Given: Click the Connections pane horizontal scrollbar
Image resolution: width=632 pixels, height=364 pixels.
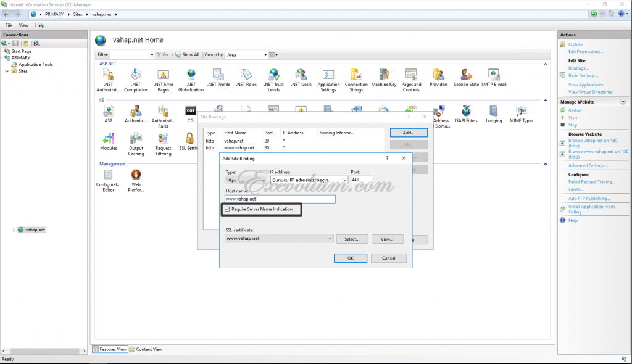Looking at the screenshot, I should (44, 351).
